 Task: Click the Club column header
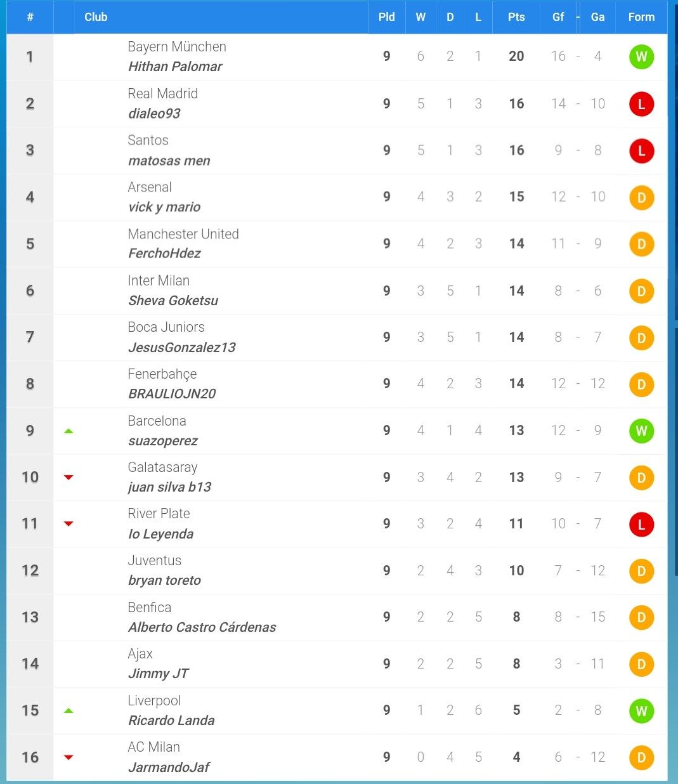[x=96, y=17]
